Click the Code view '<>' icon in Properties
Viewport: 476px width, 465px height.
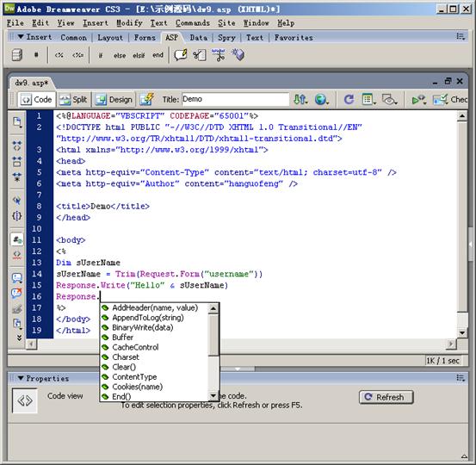(x=25, y=401)
